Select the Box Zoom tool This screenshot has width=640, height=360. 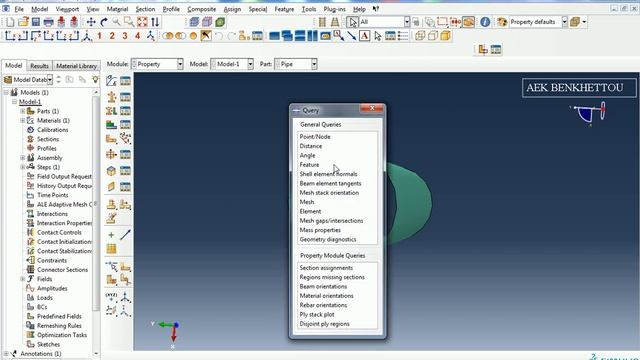click(129, 22)
